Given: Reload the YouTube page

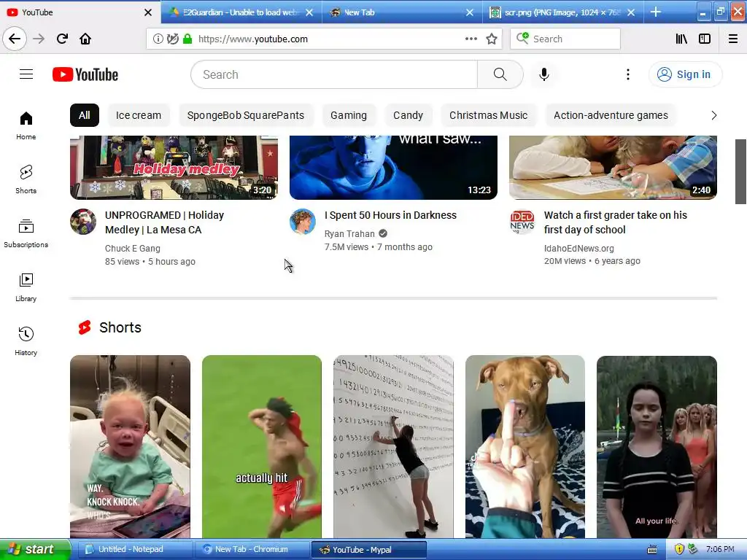Looking at the screenshot, I should (x=62, y=39).
